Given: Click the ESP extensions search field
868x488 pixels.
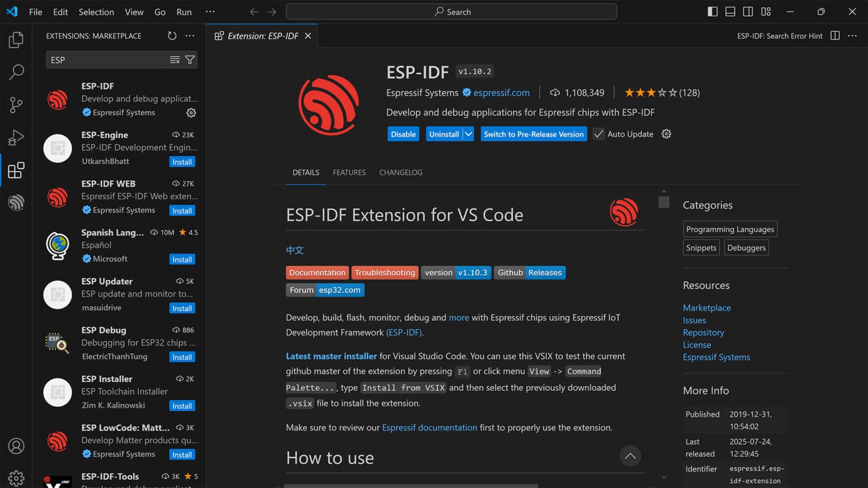Looking at the screenshot, I should [x=107, y=60].
